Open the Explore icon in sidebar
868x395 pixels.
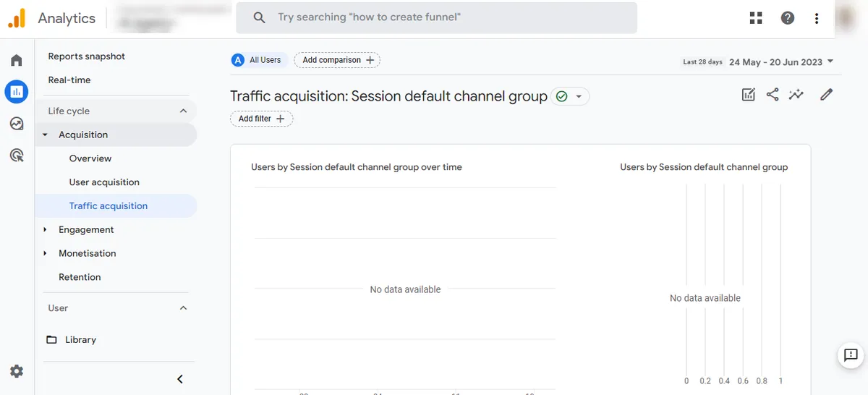click(17, 124)
